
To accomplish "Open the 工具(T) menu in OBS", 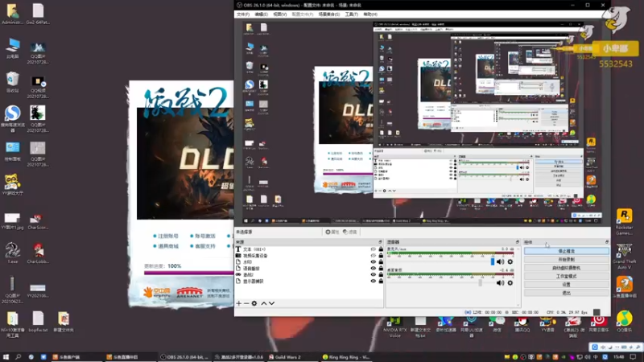I will click(x=352, y=14).
